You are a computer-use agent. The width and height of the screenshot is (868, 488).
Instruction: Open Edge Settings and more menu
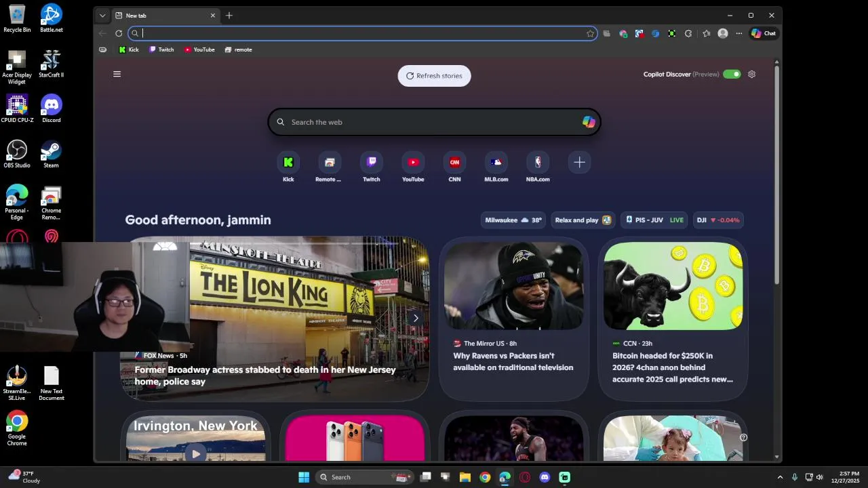739,33
